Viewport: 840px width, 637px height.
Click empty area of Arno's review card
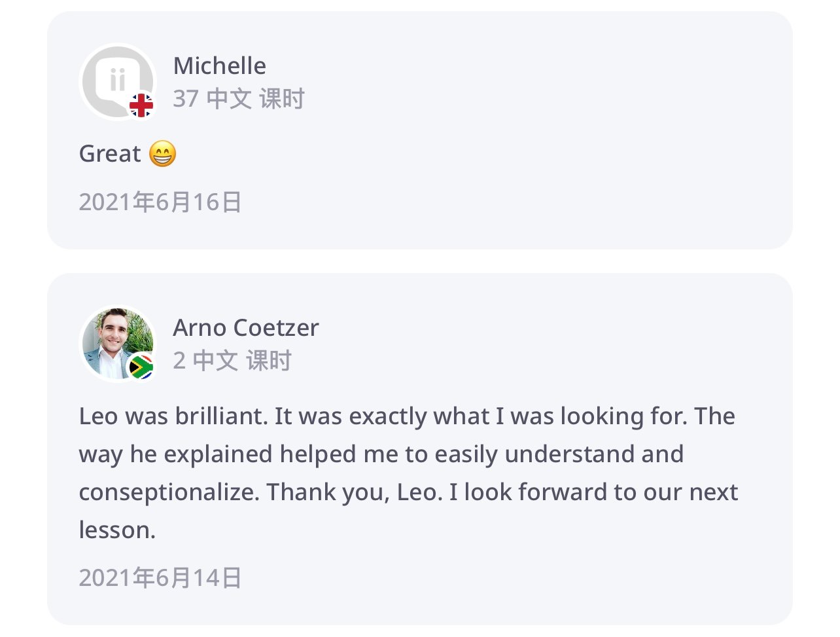coord(556,340)
